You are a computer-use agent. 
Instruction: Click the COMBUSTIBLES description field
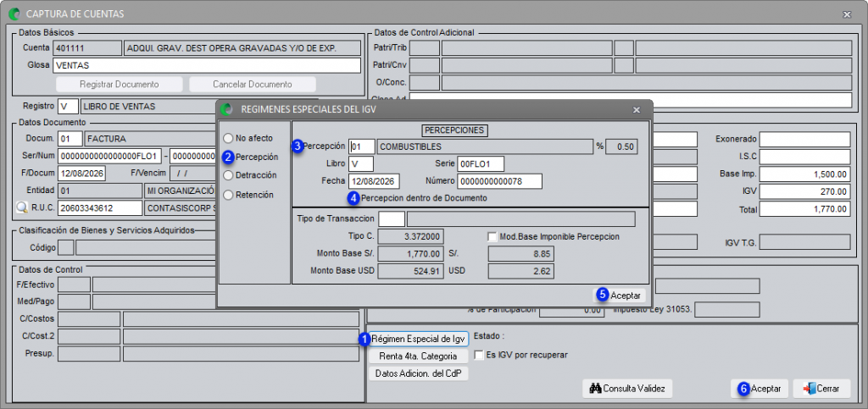tap(485, 146)
